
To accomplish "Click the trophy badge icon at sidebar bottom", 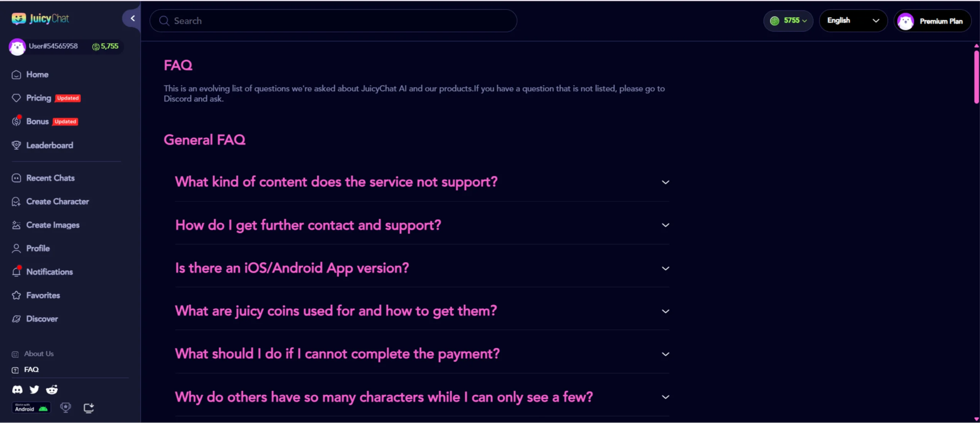I will [x=66, y=408].
